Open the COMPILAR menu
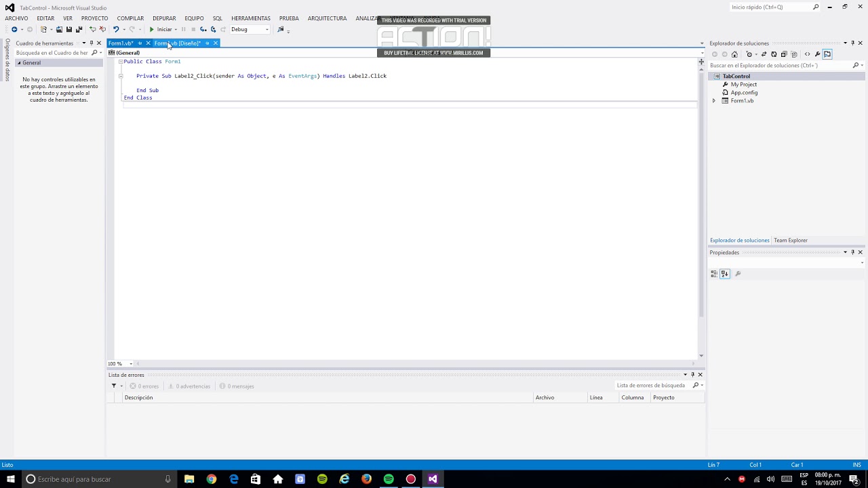 pos(130,18)
